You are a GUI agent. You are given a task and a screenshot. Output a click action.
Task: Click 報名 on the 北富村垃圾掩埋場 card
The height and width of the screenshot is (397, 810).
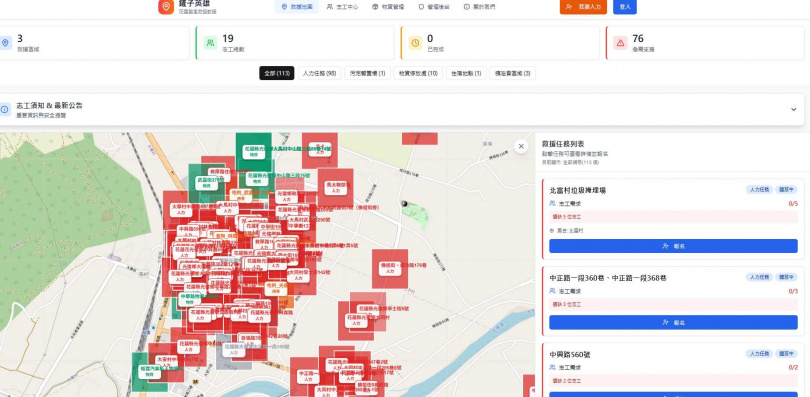pos(673,246)
